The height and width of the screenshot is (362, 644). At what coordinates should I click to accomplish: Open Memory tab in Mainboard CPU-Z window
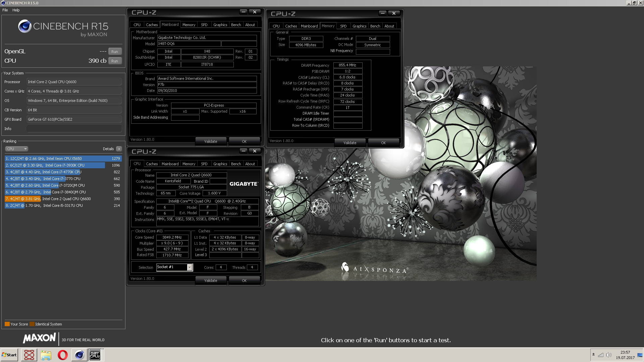click(x=189, y=25)
